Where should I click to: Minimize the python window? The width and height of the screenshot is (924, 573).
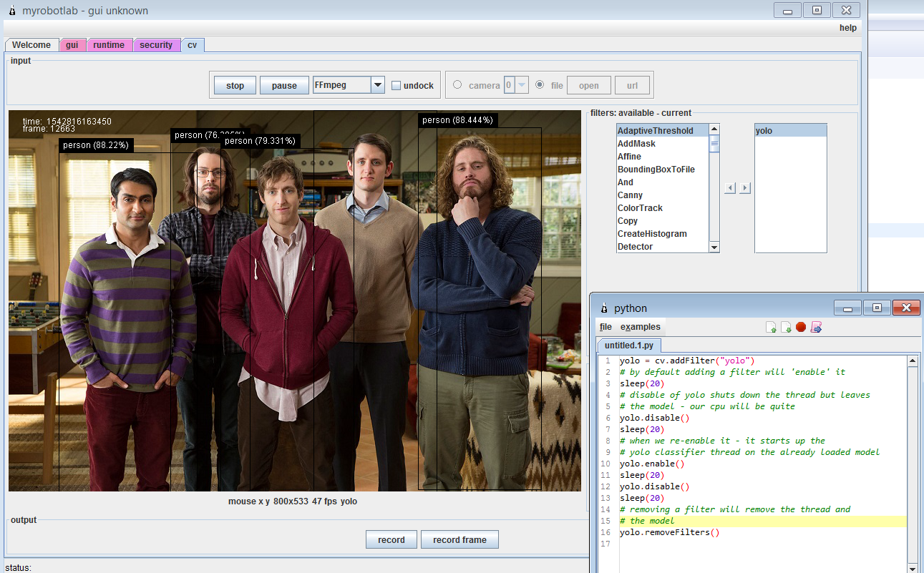(847, 308)
